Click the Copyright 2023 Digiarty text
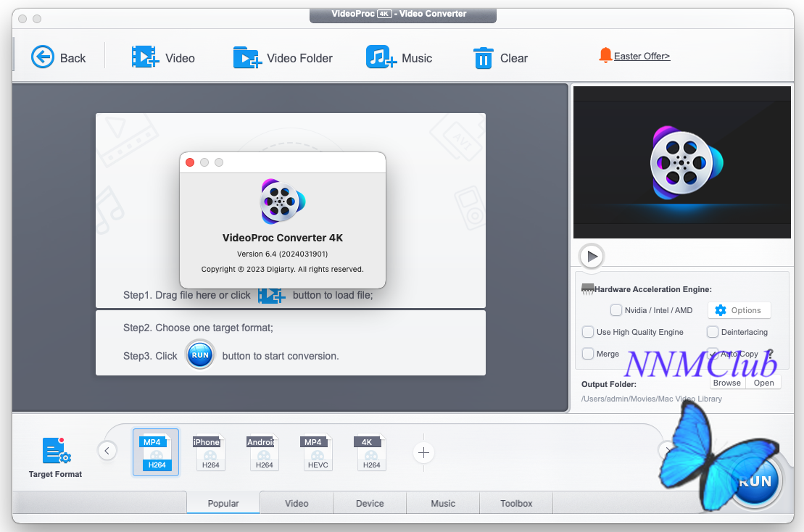This screenshot has height=532, width=804. (x=282, y=269)
